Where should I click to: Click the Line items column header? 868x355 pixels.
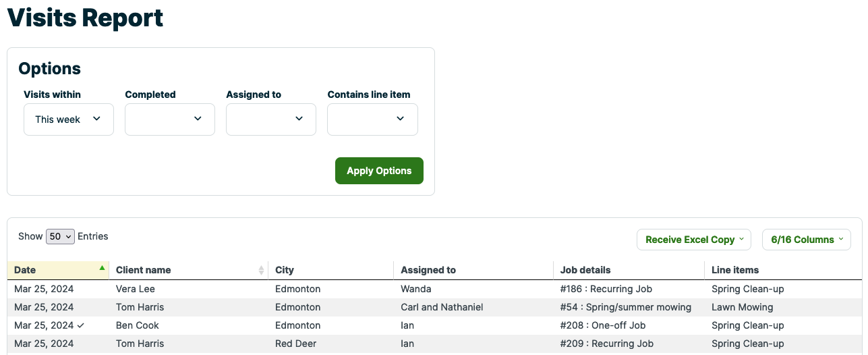pos(735,270)
